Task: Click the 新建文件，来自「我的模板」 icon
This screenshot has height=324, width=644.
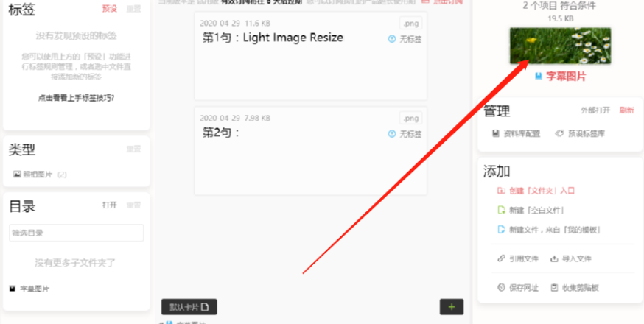Action: (x=500, y=229)
